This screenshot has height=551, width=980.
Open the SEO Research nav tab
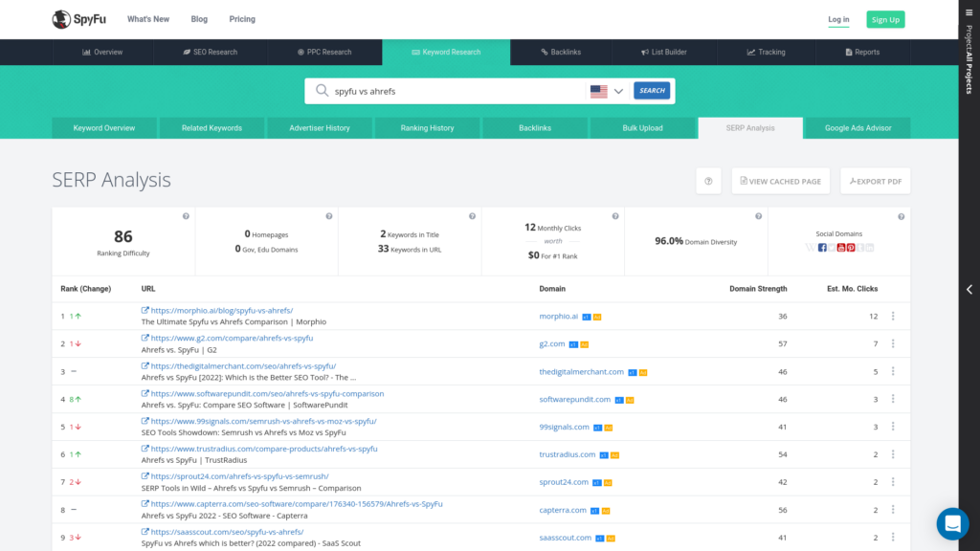pyautogui.click(x=211, y=52)
